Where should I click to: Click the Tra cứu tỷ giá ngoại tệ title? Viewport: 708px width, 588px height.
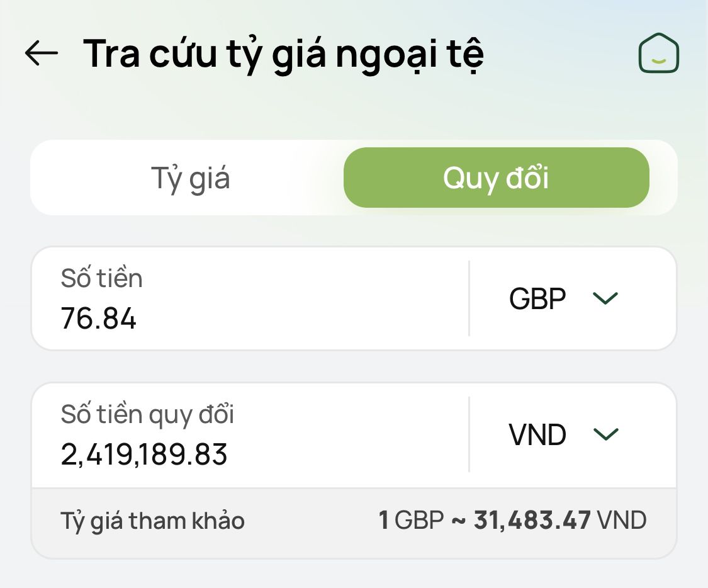(284, 55)
